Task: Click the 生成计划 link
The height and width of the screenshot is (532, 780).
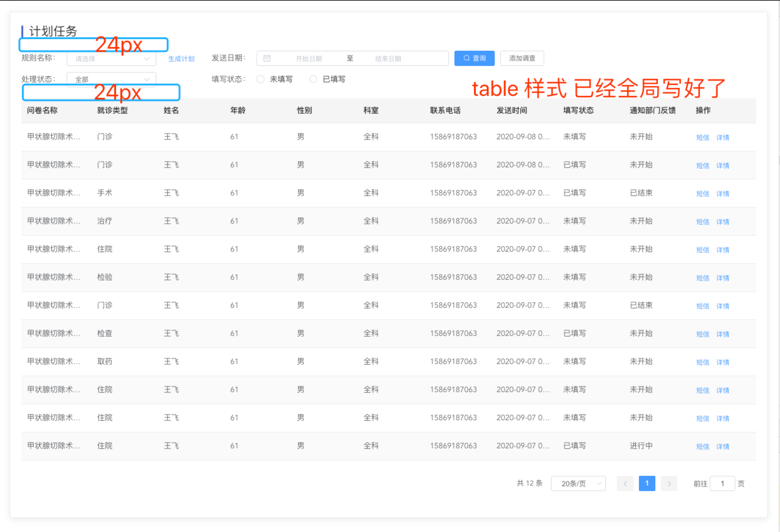Action: pos(181,59)
